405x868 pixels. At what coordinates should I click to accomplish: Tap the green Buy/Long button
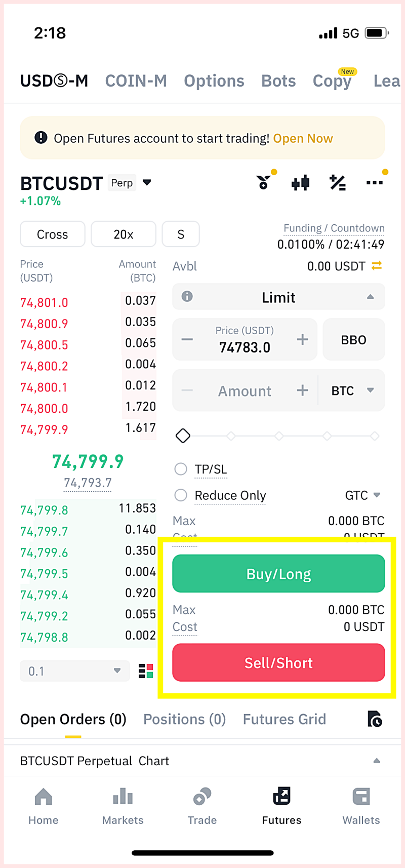pos(279,574)
